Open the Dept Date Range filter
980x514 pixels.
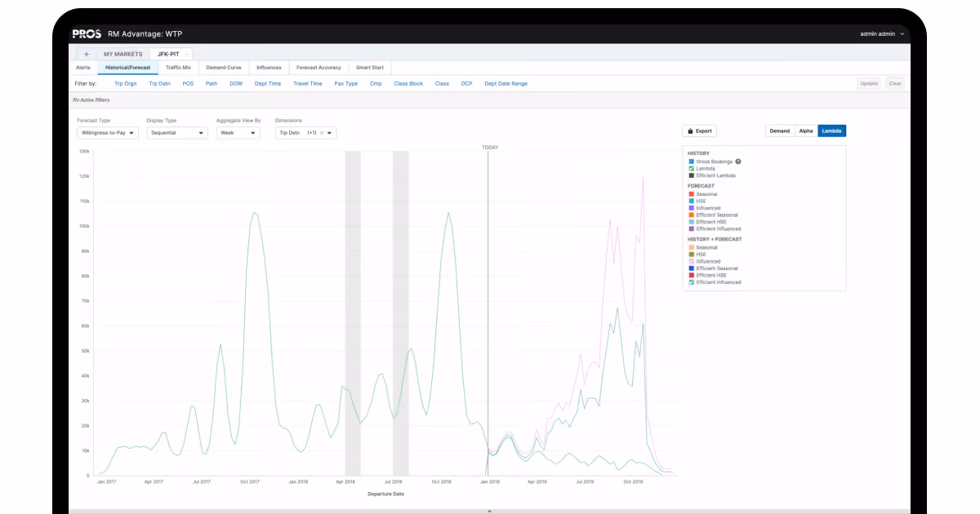coord(506,83)
